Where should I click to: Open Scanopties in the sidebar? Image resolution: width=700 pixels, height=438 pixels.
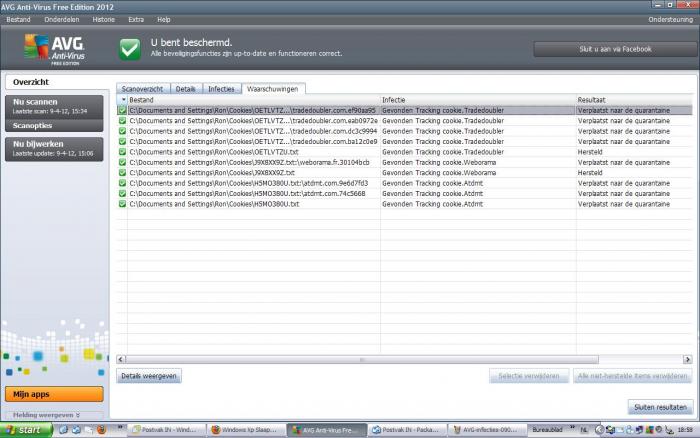(x=54, y=125)
